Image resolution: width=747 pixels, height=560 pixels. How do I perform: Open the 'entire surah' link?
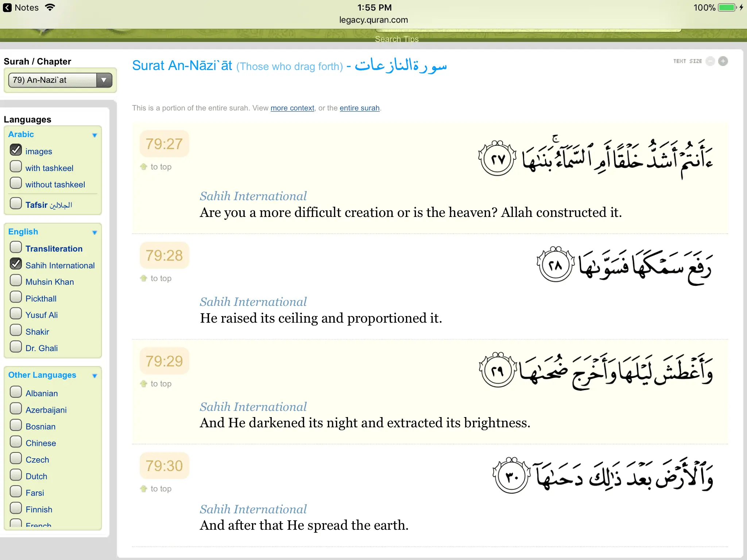point(359,108)
